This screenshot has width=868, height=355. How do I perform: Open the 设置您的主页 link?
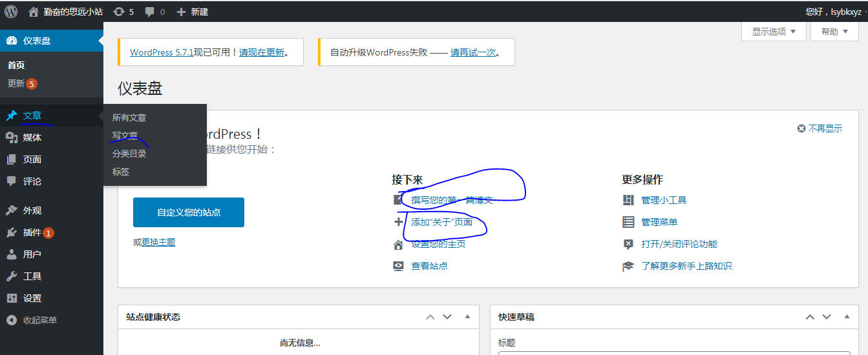coord(438,244)
